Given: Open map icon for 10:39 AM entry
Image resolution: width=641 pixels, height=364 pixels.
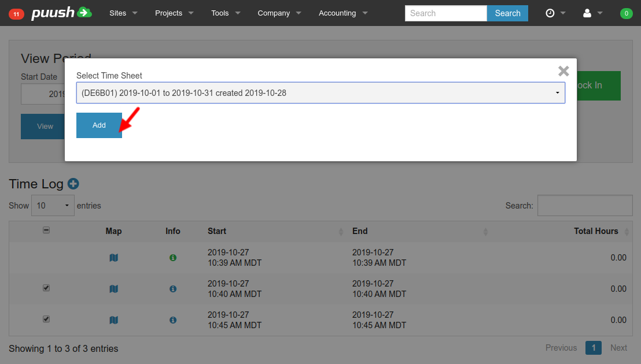Looking at the screenshot, I should coord(113,258).
